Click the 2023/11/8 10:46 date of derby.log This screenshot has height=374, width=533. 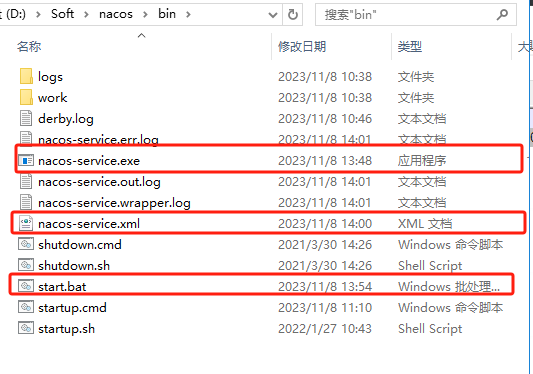click(x=325, y=119)
